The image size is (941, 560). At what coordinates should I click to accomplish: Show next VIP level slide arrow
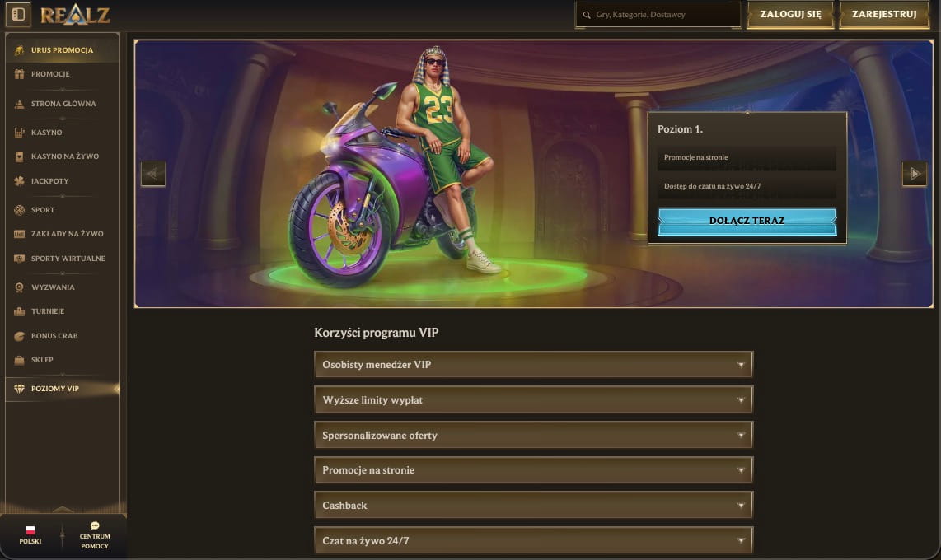(915, 174)
